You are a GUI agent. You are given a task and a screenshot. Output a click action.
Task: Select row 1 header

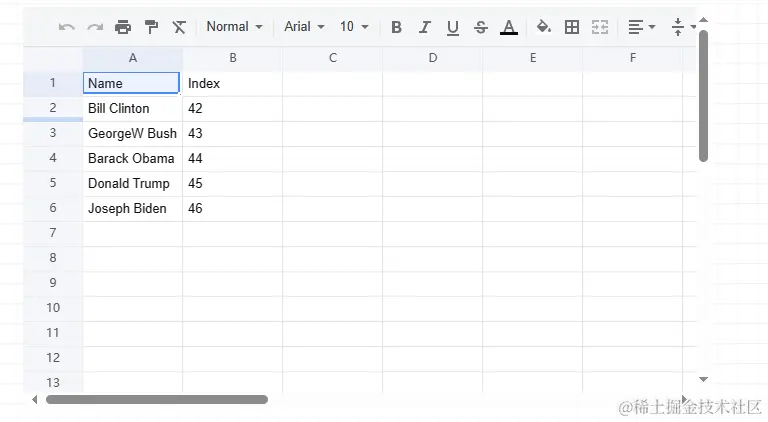click(x=53, y=83)
